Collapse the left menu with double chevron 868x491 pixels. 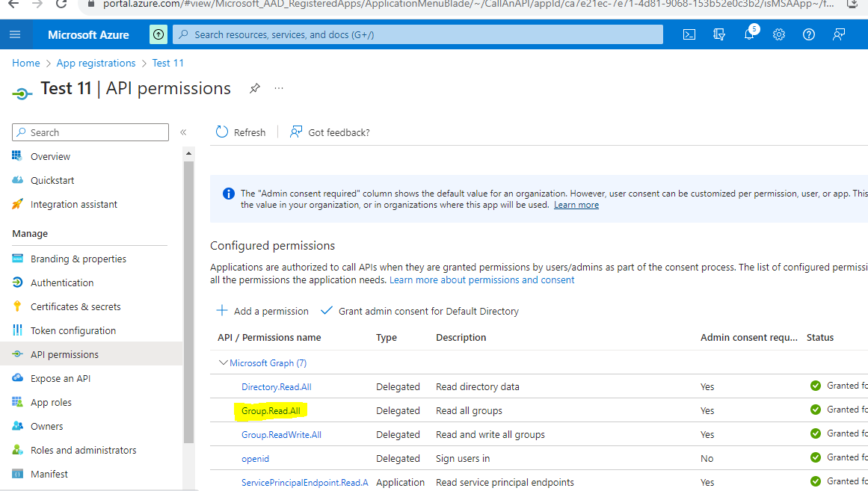click(x=183, y=132)
